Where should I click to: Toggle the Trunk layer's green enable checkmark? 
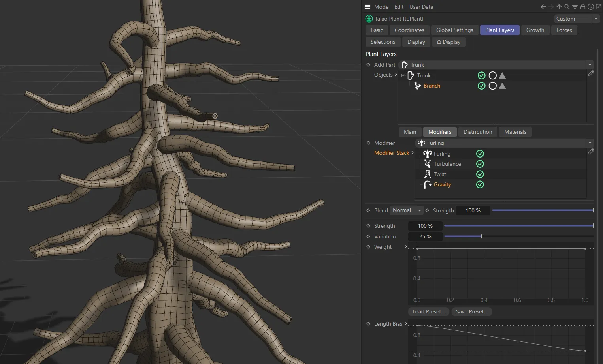(x=481, y=75)
